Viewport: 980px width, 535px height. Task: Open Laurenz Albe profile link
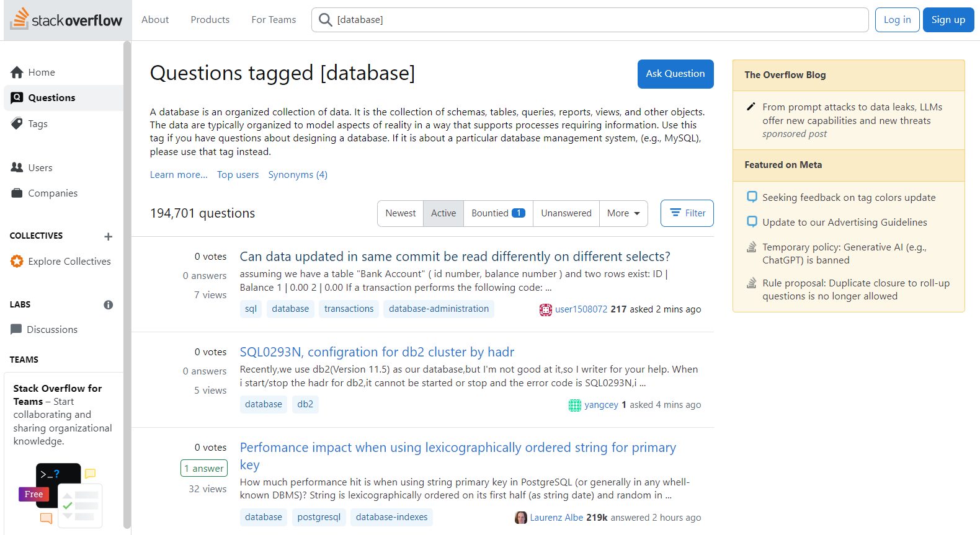556,518
